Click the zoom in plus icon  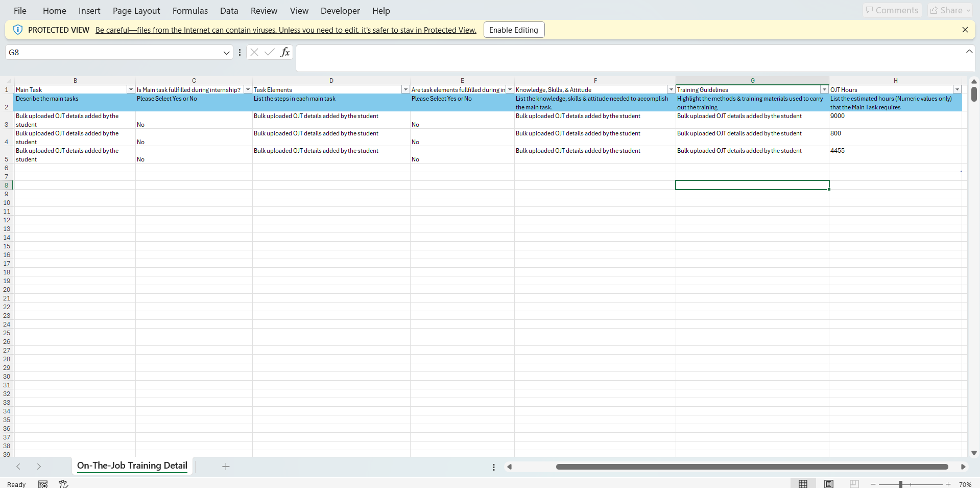click(948, 484)
